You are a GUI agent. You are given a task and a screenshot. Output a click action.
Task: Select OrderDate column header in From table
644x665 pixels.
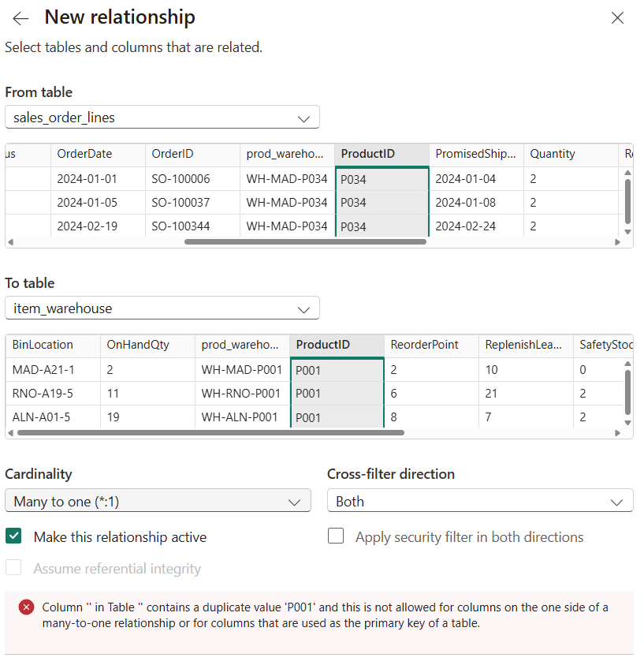click(98, 154)
